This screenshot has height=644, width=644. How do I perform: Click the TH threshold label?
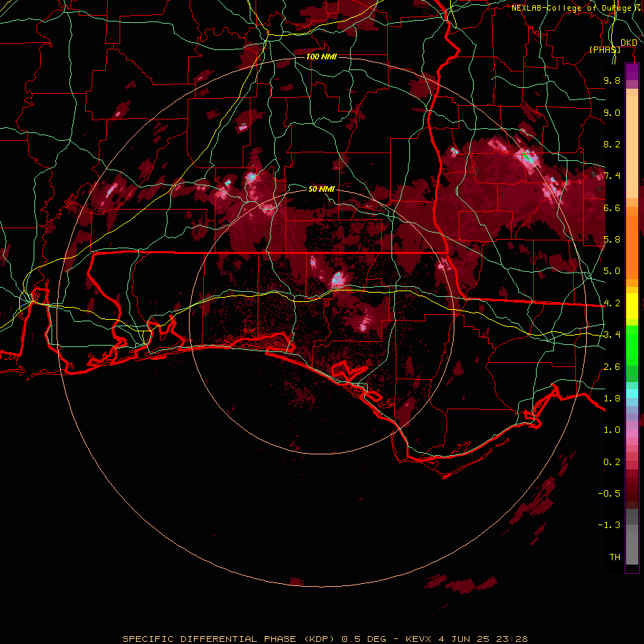(615, 557)
